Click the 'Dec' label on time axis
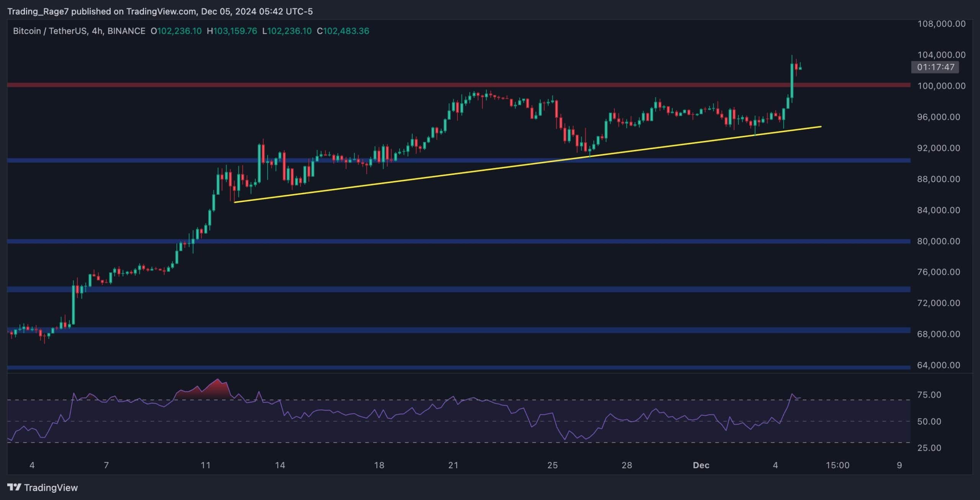 click(701, 465)
